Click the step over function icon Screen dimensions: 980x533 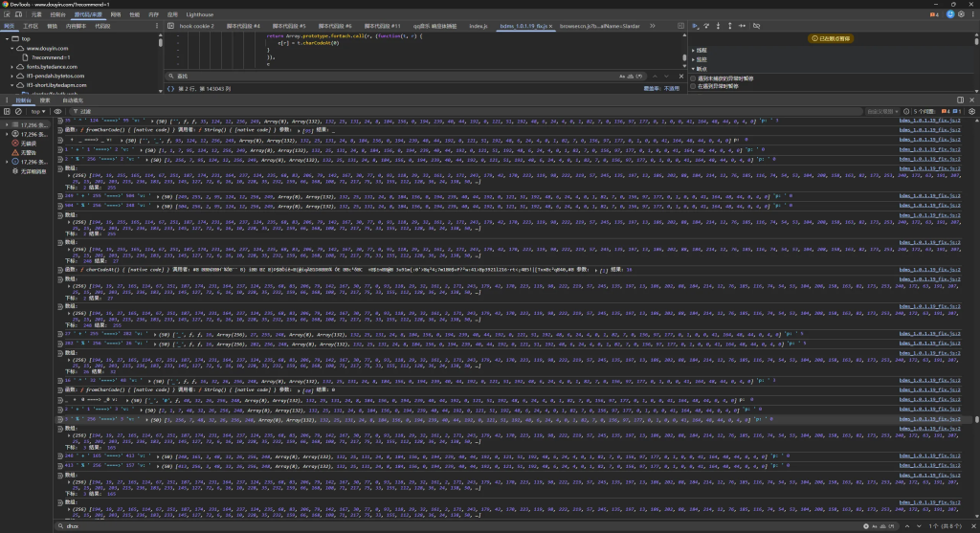(707, 27)
